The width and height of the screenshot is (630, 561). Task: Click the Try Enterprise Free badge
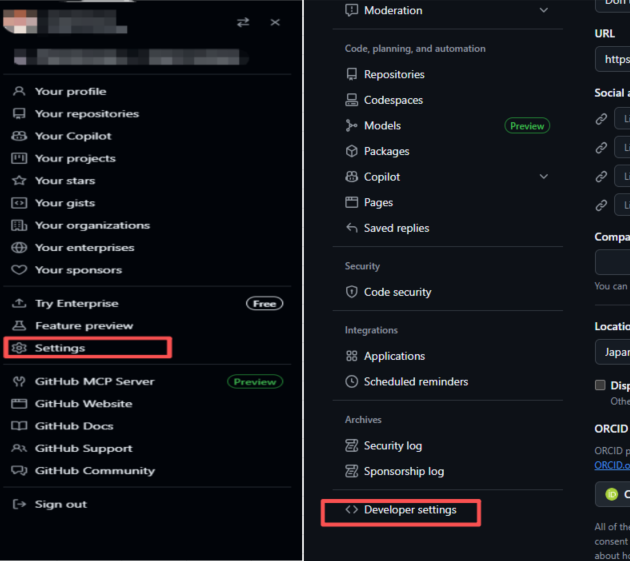click(264, 303)
